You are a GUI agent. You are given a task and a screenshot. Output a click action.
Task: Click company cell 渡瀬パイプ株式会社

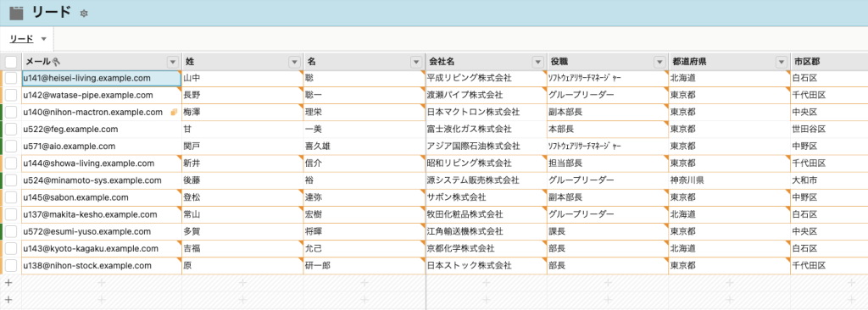pyautogui.click(x=486, y=95)
